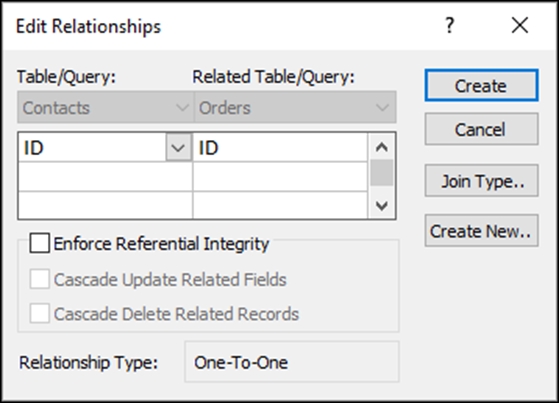The width and height of the screenshot is (559, 403).
Task: Toggle Cascade Delete Related Records checkbox
Action: point(40,313)
